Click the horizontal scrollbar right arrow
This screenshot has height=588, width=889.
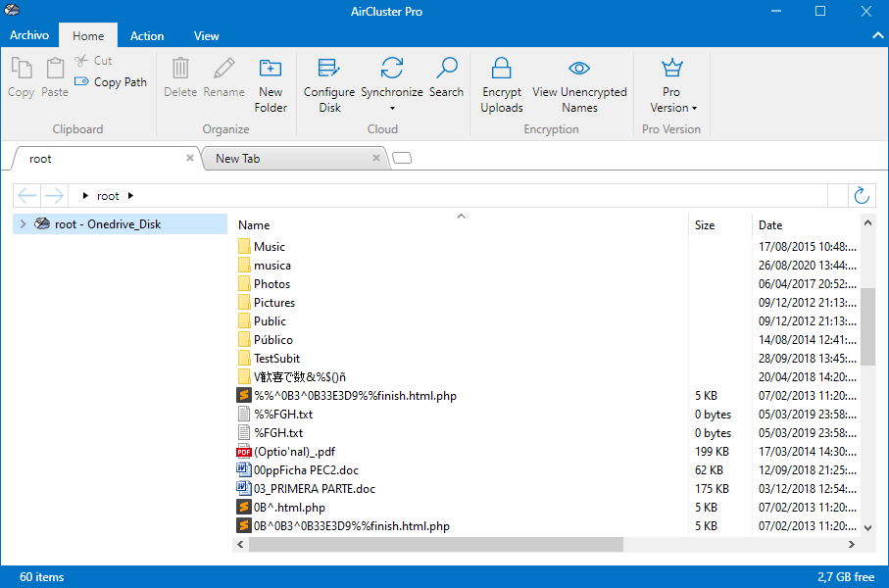coord(851,544)
